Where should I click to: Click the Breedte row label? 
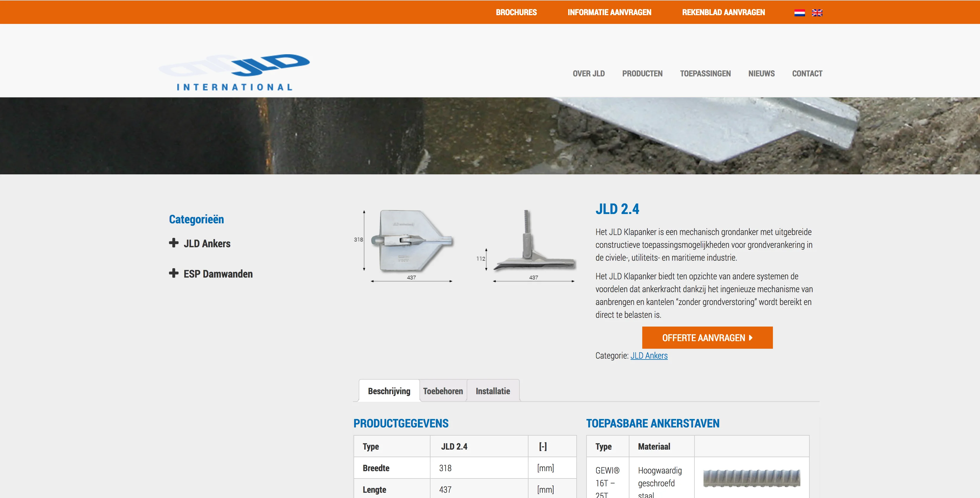coord(376,468)
